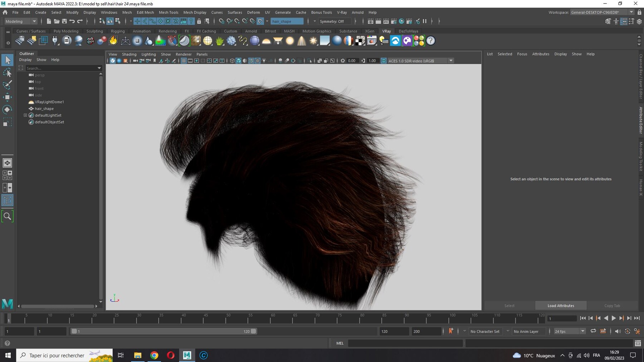The image size is (644, 362).
Task: Toggle loop playback mode
Action: [593, 331]
